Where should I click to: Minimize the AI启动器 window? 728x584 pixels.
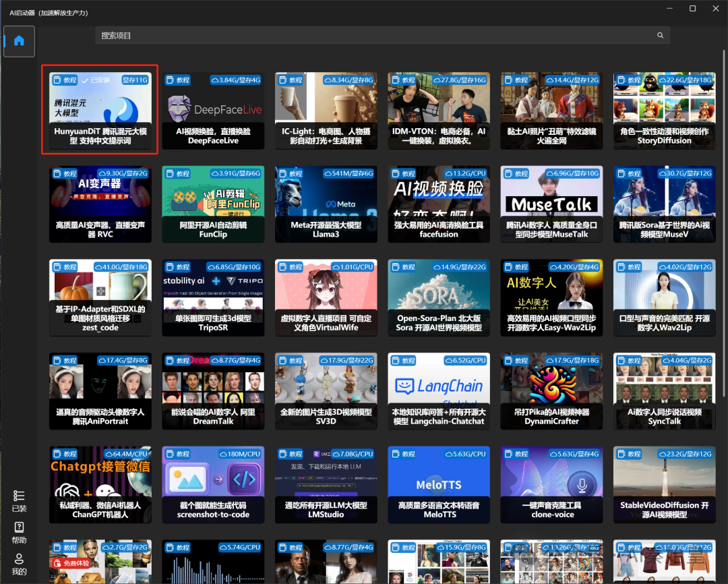pyautogui.click(x=669, y=8)
